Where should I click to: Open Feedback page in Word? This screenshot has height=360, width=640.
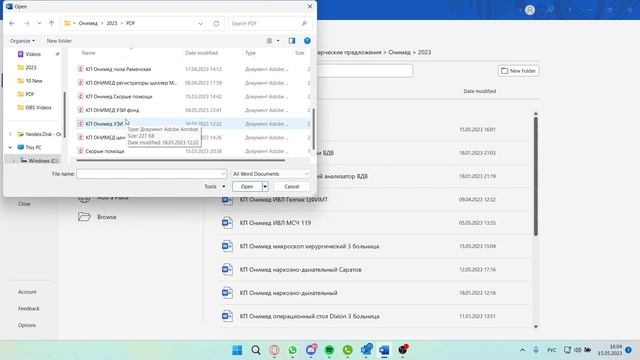(29, 309)
